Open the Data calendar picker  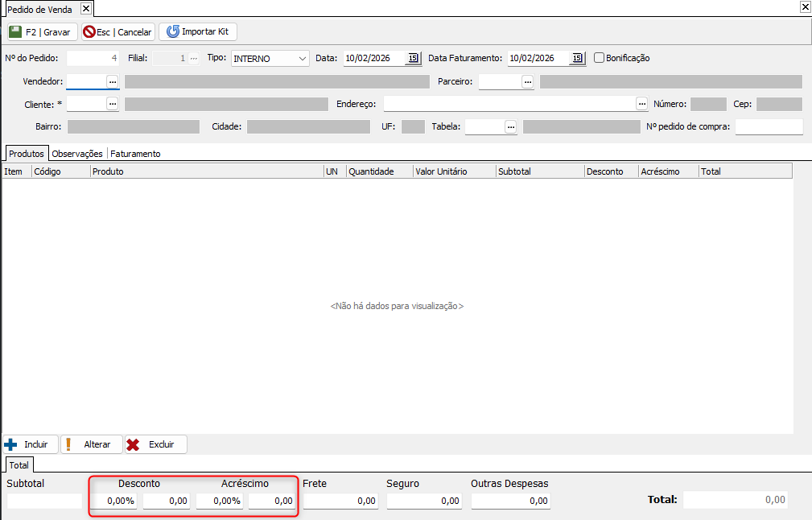click(413, 58)
